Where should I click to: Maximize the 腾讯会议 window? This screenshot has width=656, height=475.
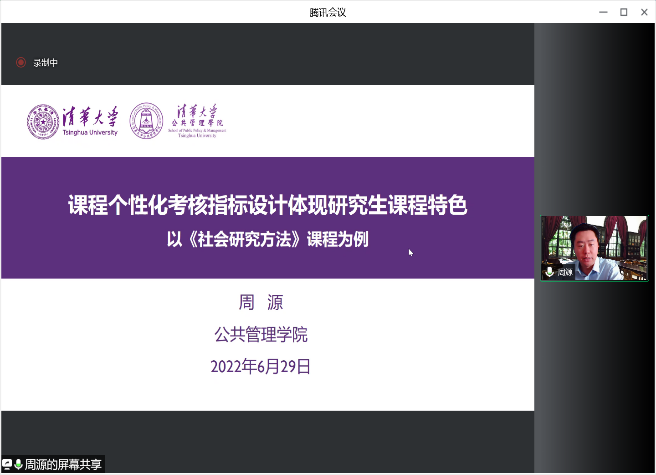click(x=623, y=11)
